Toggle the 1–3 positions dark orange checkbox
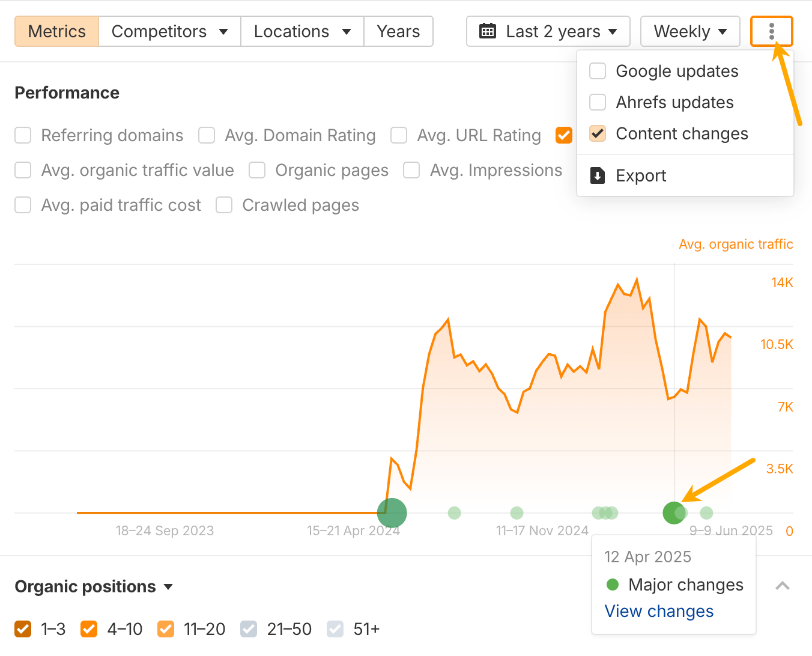This screenshot has width=812, height=656. [x=23, y=629]
